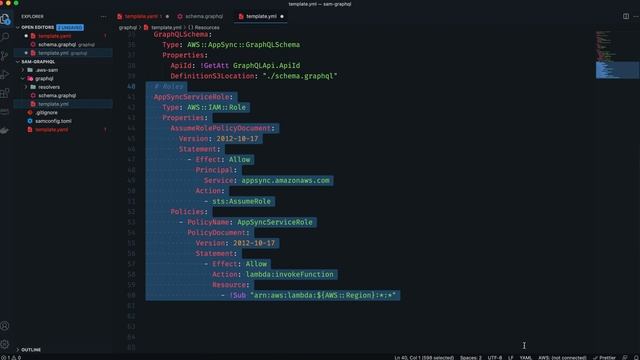The width and height of the screenshot is (640, 360).
Task: Open editor more actions ellipsis at top right
Action: tap(636, 16)
